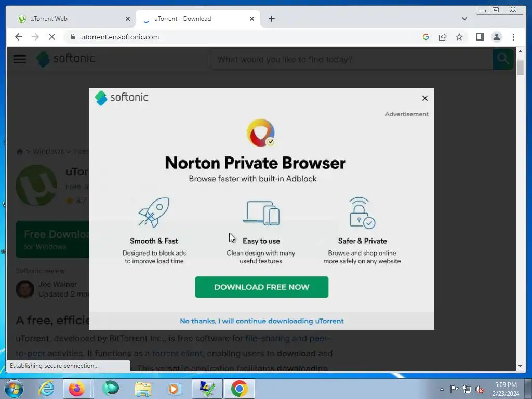The image size is (532, 399).
Task: Open the Windows Start menu
Action: (x=14, y=389)
